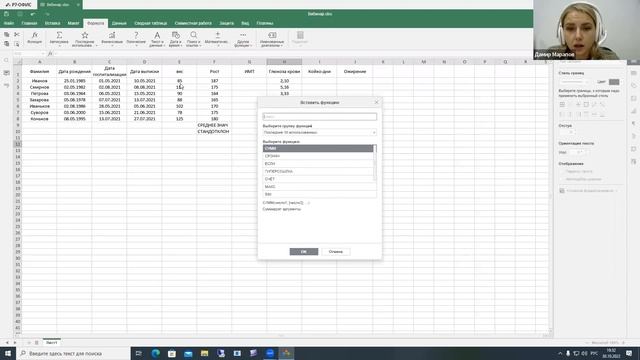The height and width of the screenshot is (360, 640).
Task: Click the СТАНДОТКЛОН cell
Action: 214,131
